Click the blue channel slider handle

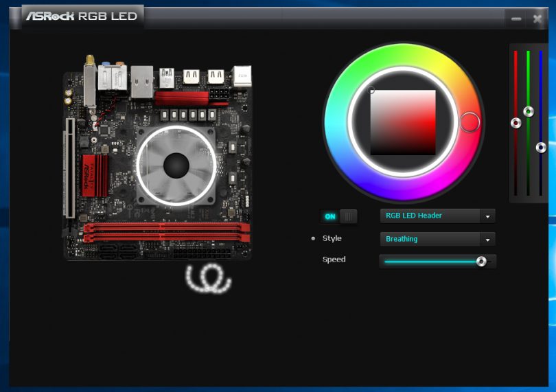tap(541, 147)
